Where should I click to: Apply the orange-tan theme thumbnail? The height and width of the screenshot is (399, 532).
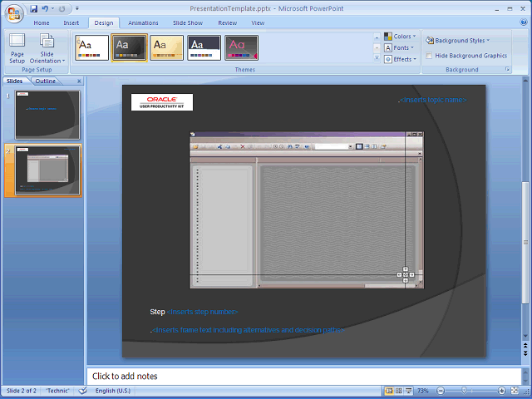coord(166,47)
